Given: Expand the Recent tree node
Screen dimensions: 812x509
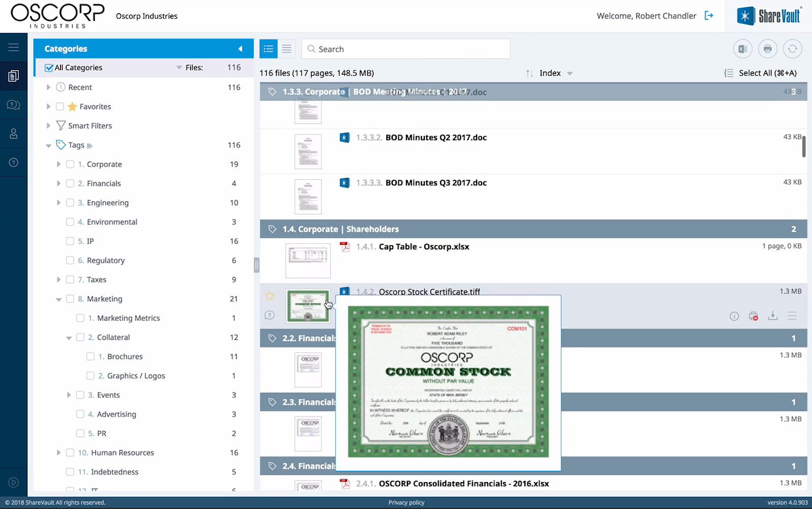Looking at the screenshot, I should pos(48,87).
